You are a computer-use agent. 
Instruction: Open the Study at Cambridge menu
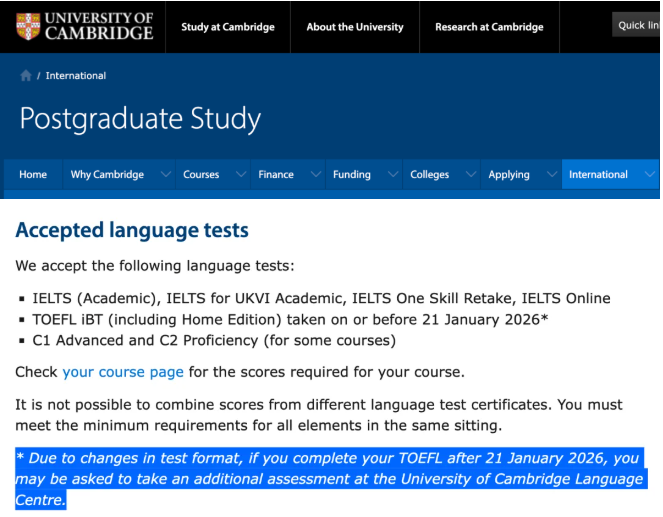point(227,27)
